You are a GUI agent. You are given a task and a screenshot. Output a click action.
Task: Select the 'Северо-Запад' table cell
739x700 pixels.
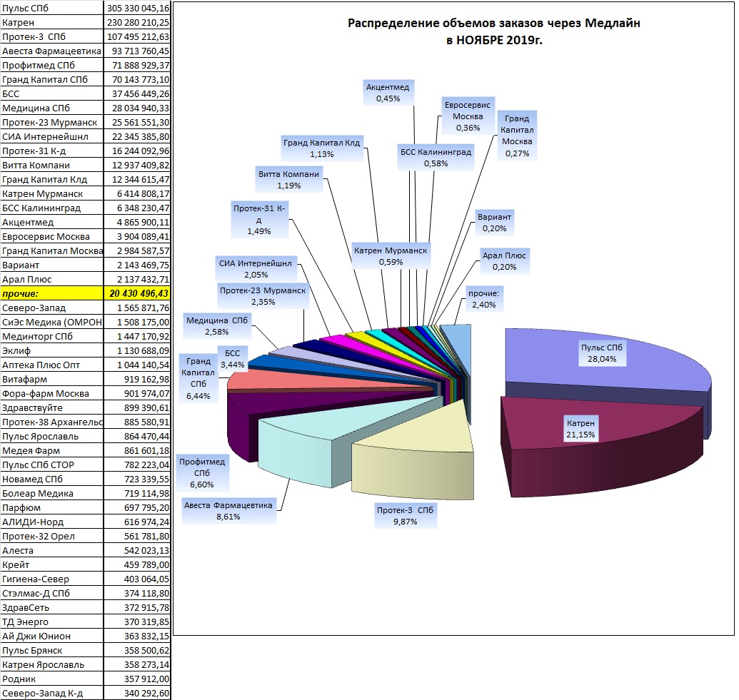point(51,308)
